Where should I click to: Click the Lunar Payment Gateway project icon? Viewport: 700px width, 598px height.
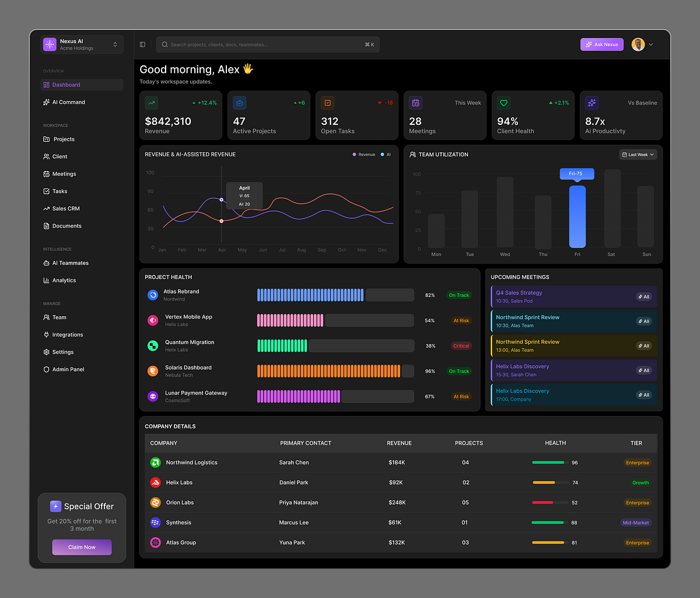pyautogui.click(x=153, y=397)
